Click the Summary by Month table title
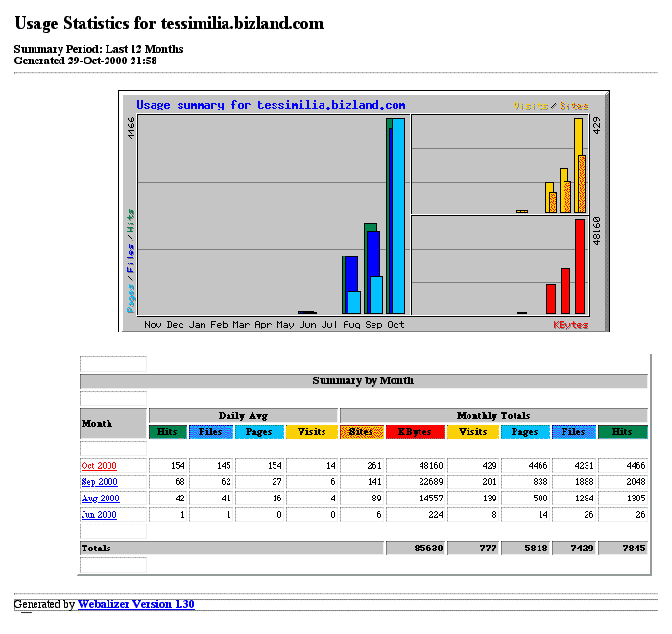 click(x=363, y=380)
